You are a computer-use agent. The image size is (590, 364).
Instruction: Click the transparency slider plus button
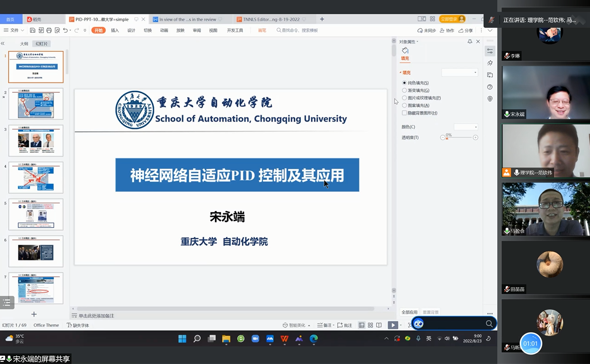tap(475, 137)
